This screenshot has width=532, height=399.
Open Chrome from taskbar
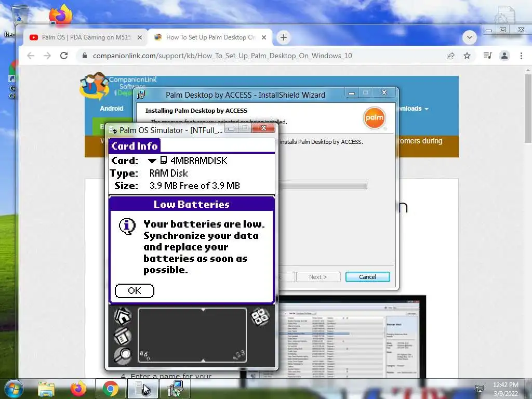click(111, 389)
